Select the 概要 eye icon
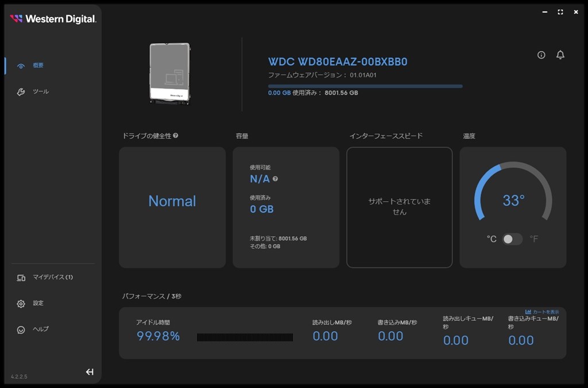This screenshot has height=388, width=588. click(20, 65)
